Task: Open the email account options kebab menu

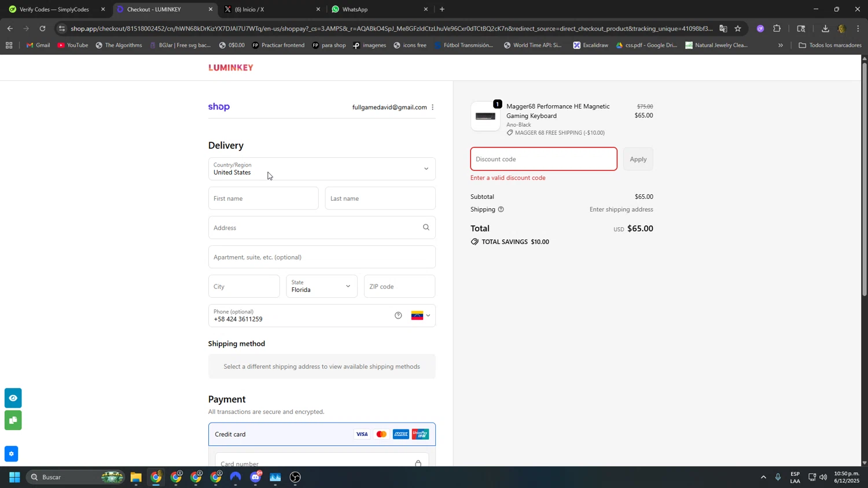Action: coord(432,107)
